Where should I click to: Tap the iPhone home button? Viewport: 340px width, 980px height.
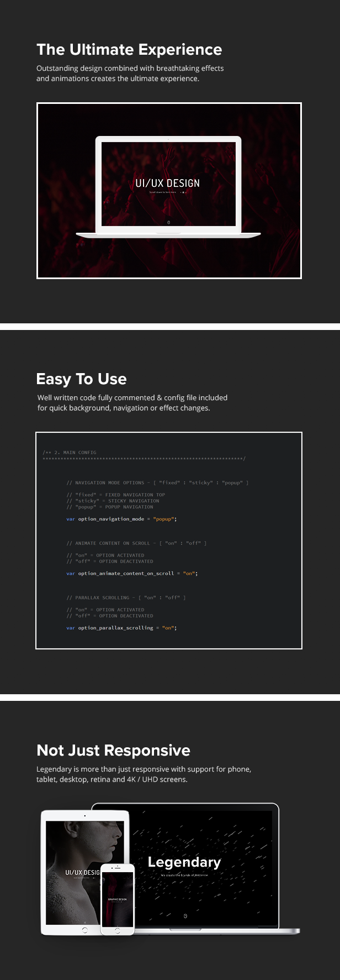click(x=117, y=930)
